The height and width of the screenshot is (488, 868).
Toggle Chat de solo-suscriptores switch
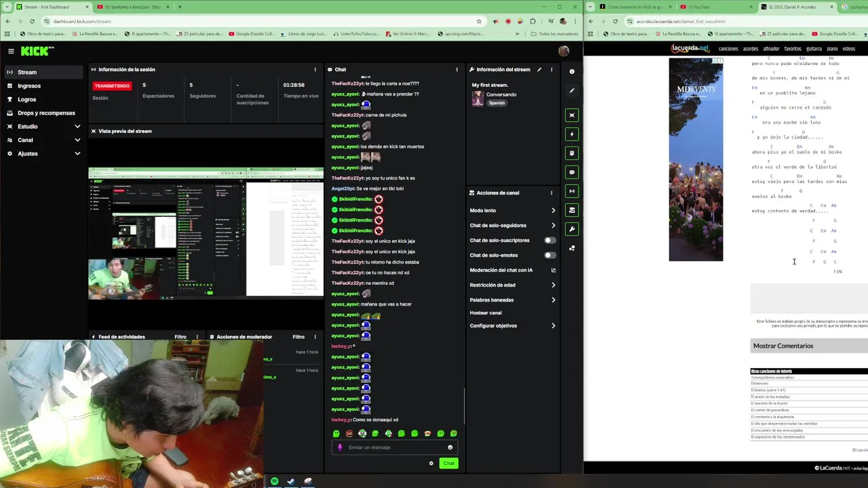[x=549, y=240]
